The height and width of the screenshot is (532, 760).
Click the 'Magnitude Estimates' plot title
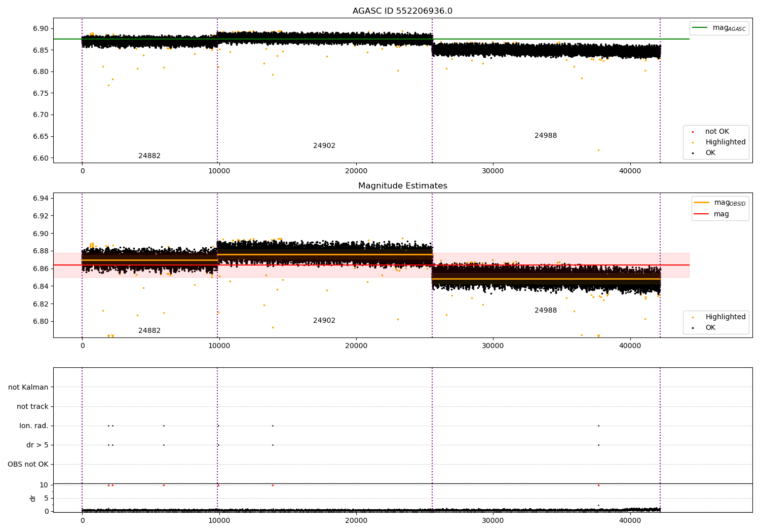click(x=402, y=186)
